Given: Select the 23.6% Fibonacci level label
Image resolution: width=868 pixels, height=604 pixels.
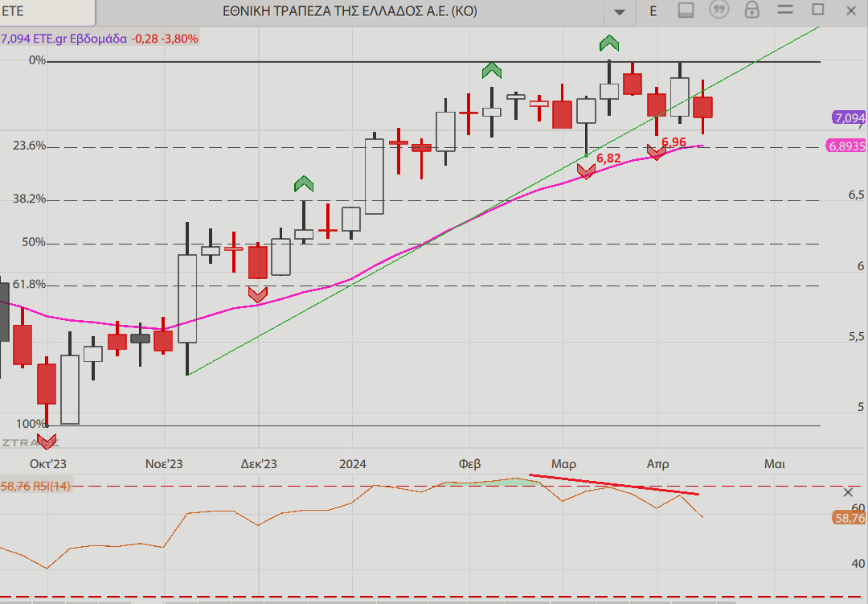Looking at the screenshot, I should (x=30, y=146).
